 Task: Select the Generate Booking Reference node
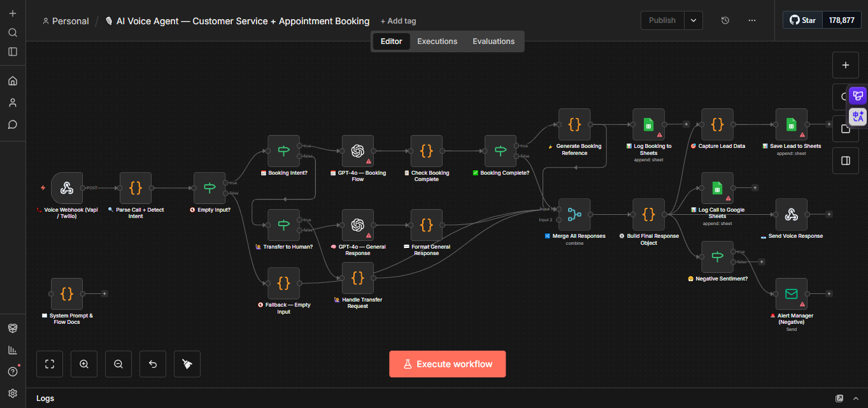[x=574, y=124]
